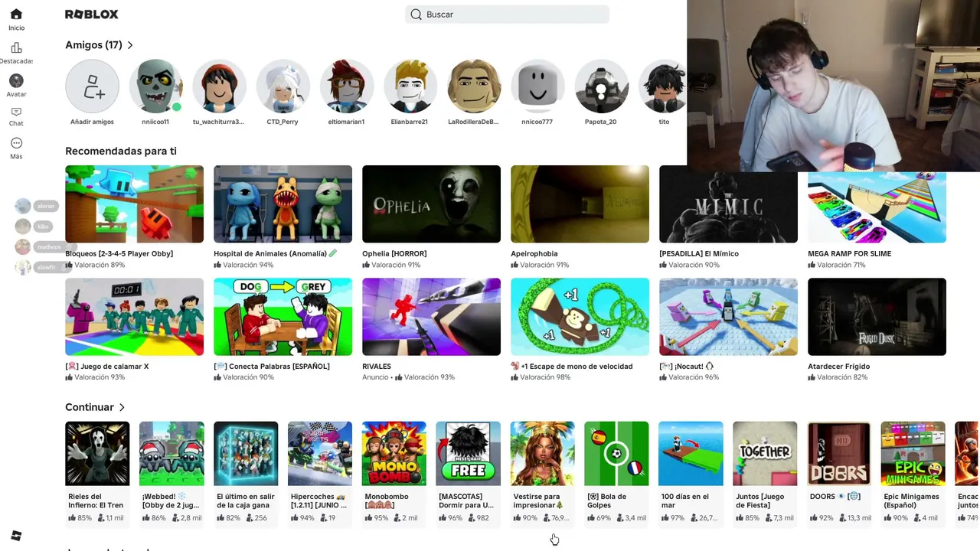Click the Recomendadas para ti heading
Image resolution: width=980 pixels, height=551 pixels.
(121, 151)
